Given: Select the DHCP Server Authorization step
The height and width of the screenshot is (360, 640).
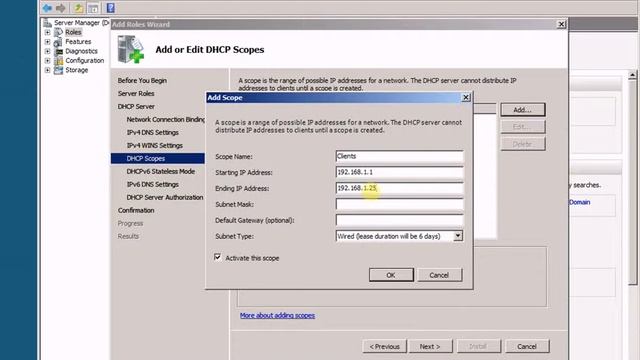Looking at the screenshot, I should [x=164, y=198].
